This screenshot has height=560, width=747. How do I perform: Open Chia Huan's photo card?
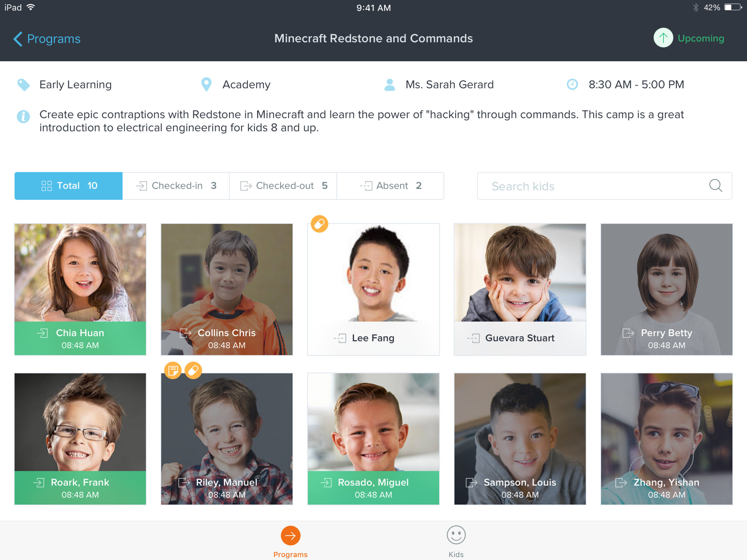click(80, 289)
